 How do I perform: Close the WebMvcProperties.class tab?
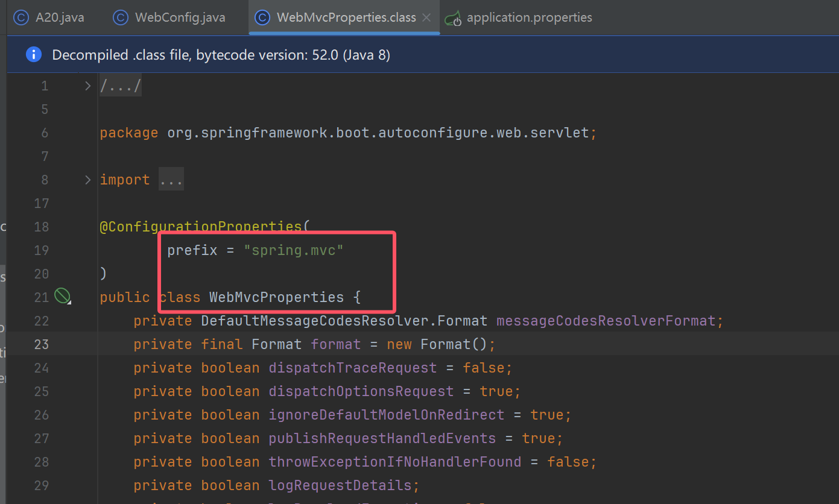click(426, 18)
